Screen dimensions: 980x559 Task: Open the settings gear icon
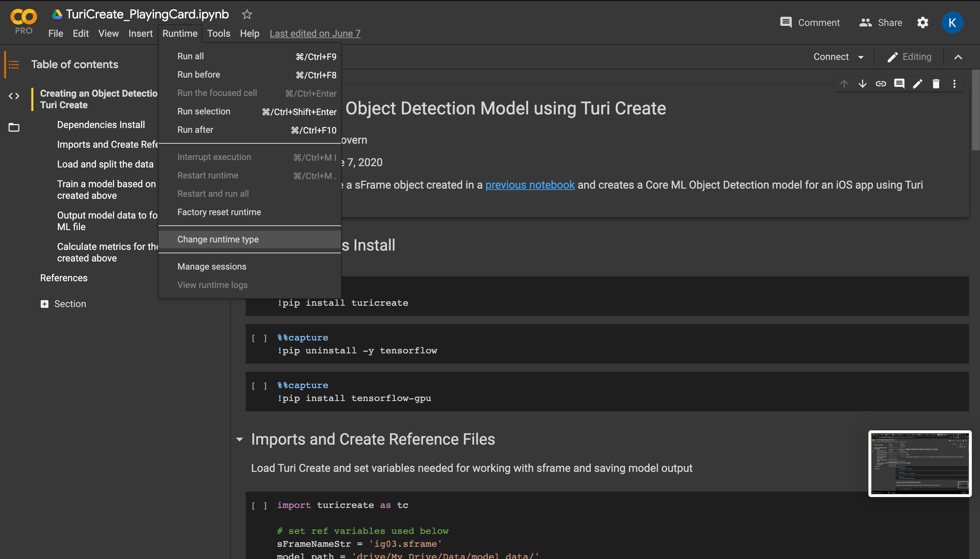pos(922,23)
